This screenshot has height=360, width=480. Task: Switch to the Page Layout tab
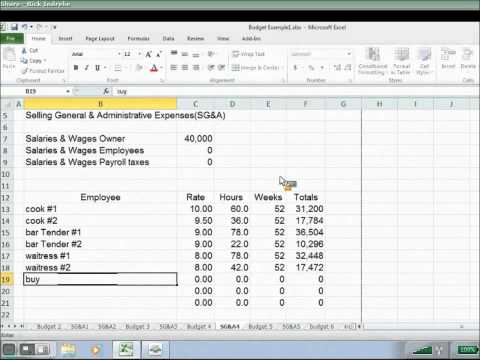100,39
